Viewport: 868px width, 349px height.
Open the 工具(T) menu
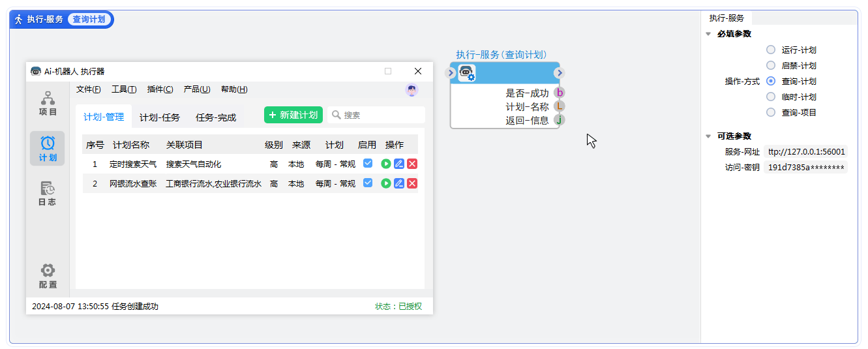(x=124, y=90)
